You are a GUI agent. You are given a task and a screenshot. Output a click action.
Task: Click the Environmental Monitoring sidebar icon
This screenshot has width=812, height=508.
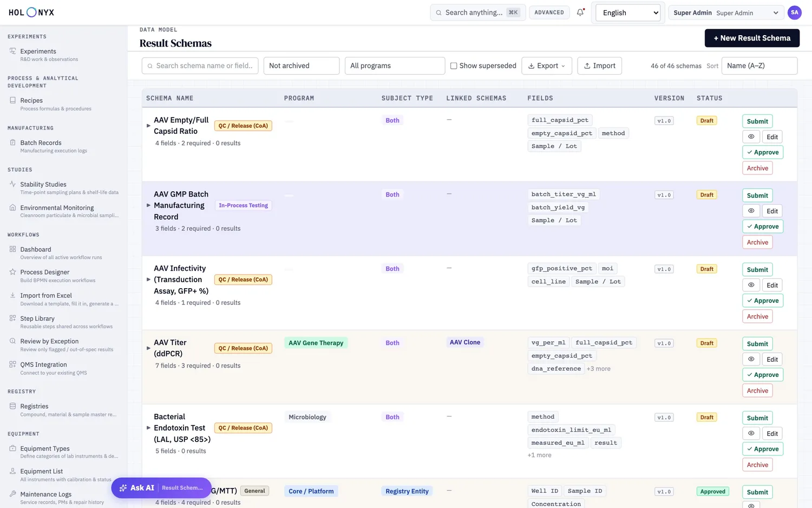(12, 207)
